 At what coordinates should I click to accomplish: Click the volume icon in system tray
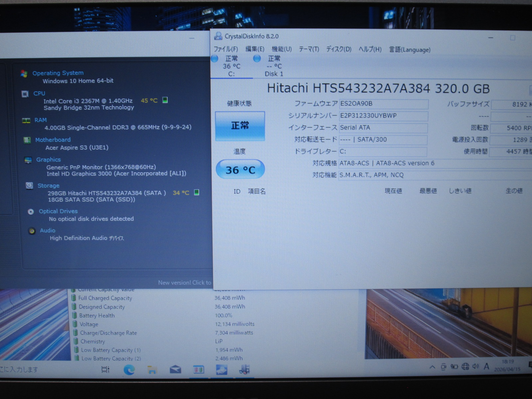click(476, 366)
